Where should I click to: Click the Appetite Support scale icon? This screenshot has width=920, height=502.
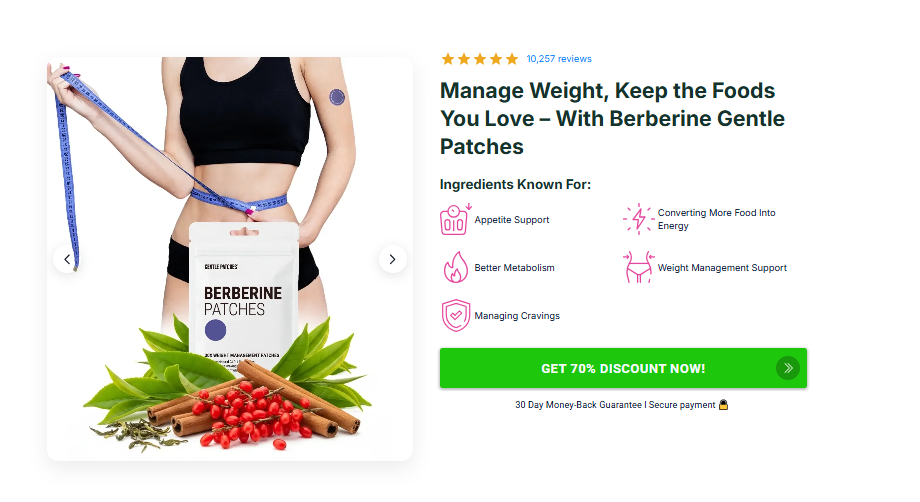click(x=456, y=219)
